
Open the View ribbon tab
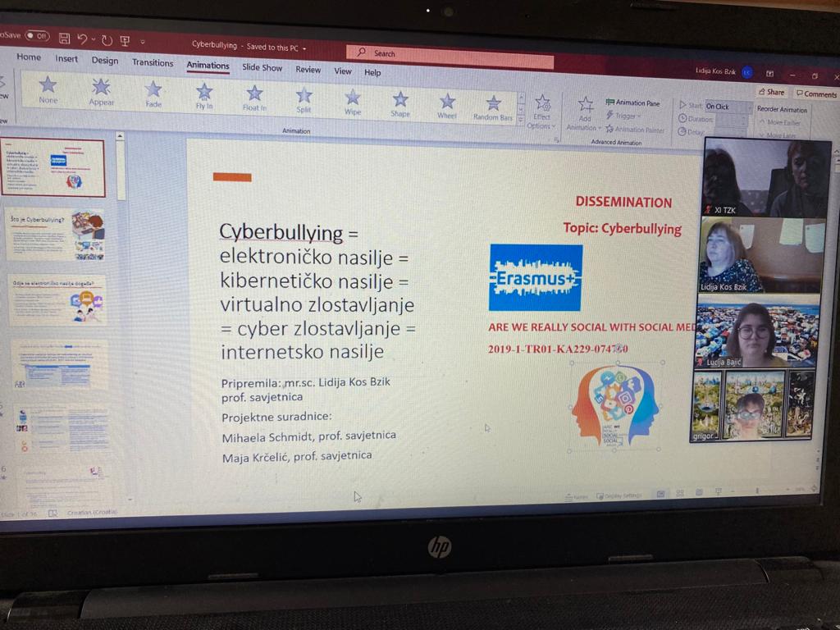(343, 71)
